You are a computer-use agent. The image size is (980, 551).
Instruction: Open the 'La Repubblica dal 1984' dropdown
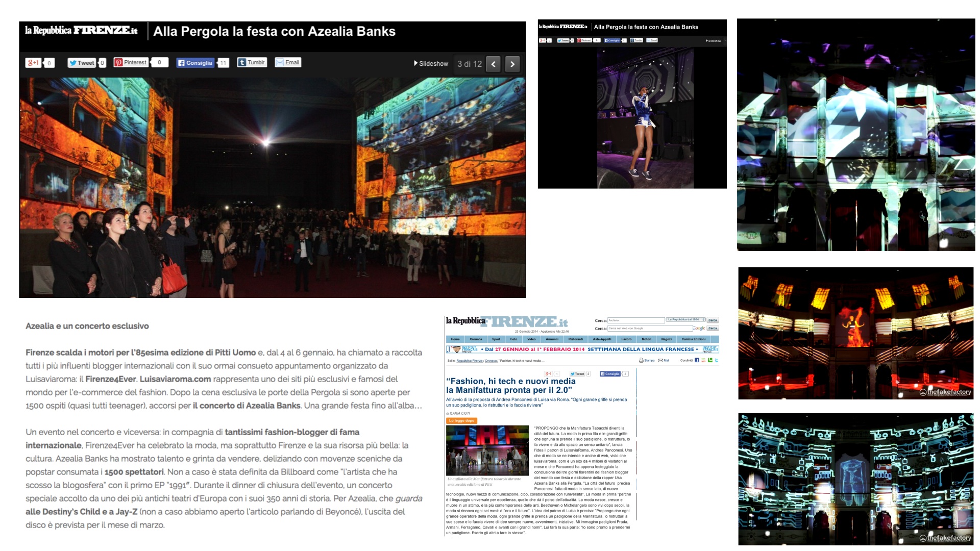pos(685,320)
